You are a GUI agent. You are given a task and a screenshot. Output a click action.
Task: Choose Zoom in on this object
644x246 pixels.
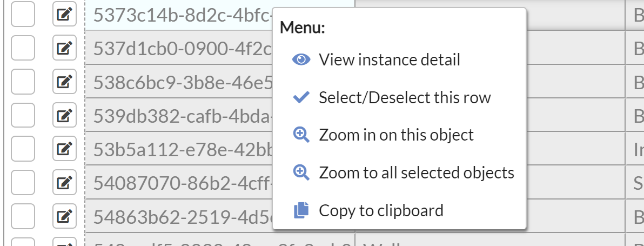(396, 135)
